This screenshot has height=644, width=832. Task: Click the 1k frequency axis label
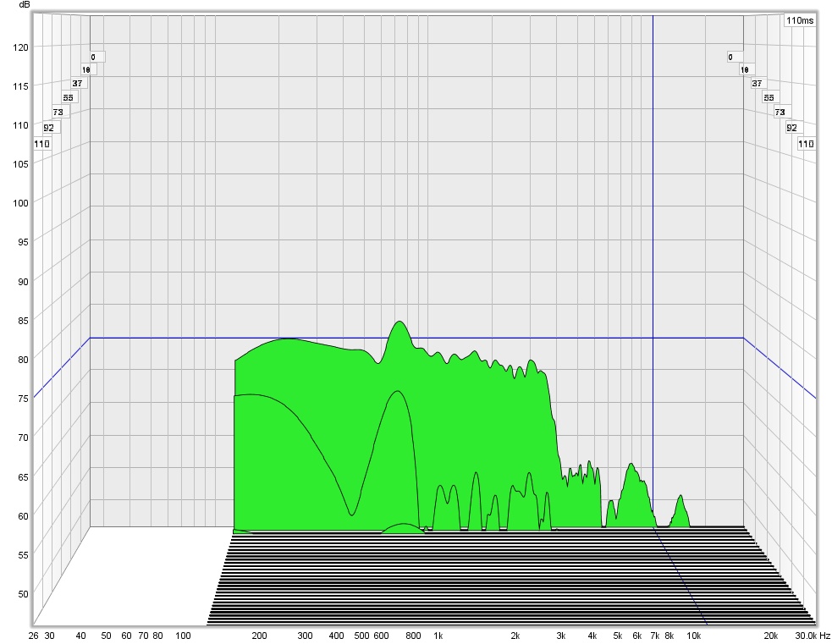point(438,636)
